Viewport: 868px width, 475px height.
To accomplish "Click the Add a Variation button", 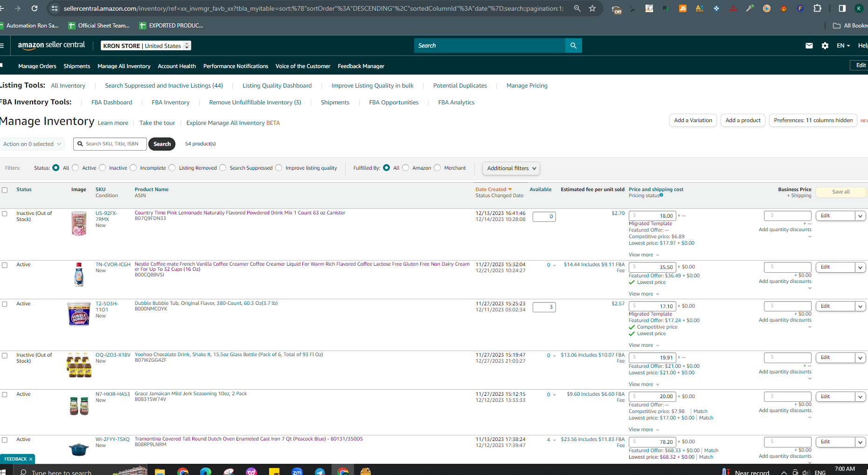I will pyautogui.click(x=693, y=120).
